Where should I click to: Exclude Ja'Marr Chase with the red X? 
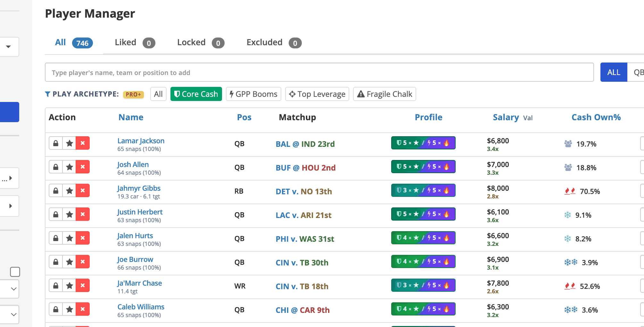[x=83, y=286]
